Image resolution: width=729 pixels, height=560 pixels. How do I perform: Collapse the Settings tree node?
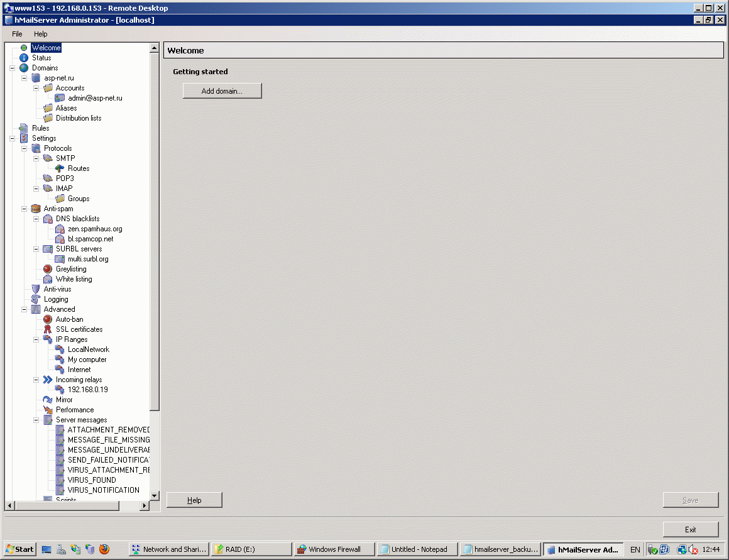13,139
